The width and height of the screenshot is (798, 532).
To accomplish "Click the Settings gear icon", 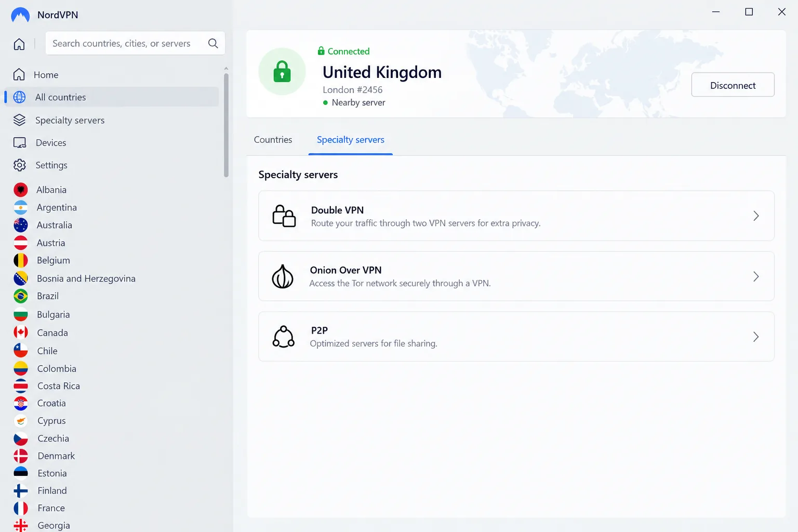I will [20, 165].
